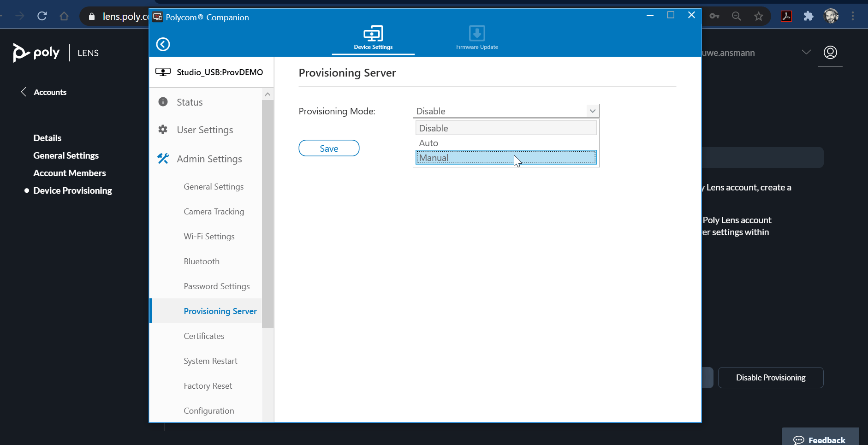The height and width of the screenshot is (445, 868).
Task: Open the Device Settings tab
Action: point(373,38)
